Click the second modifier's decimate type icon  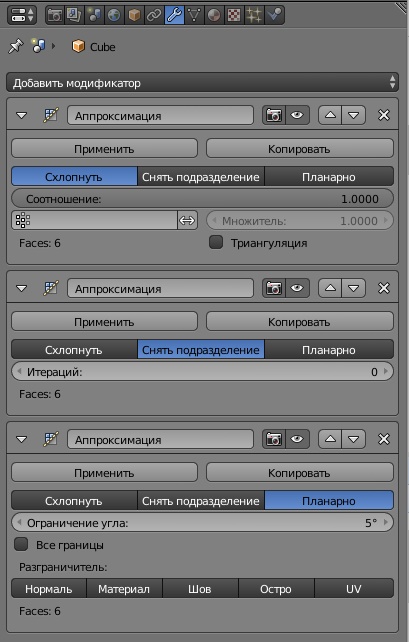click(x=51, y=288)
